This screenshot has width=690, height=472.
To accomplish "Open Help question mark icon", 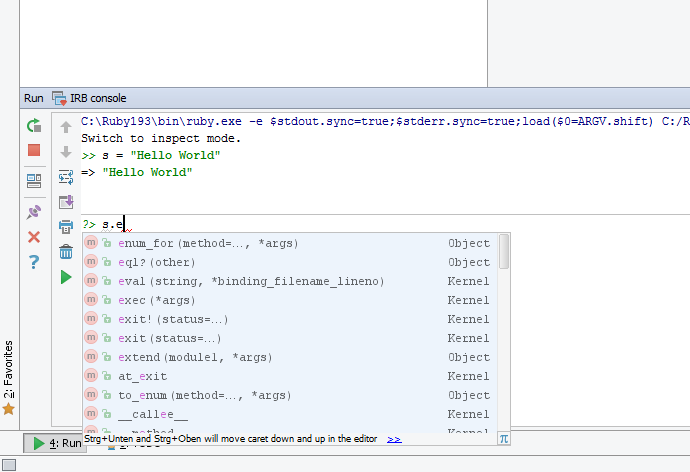I will click(34, 262).
